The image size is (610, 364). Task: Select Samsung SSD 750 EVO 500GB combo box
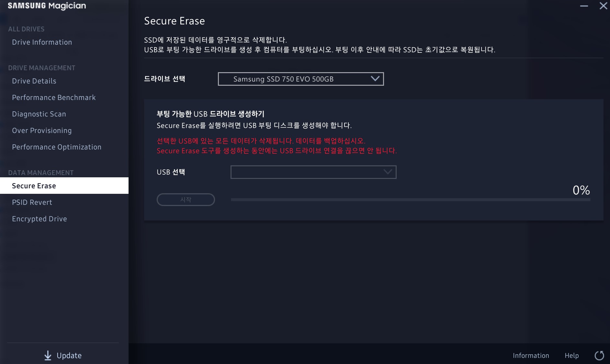pyautogui.click(x=301, y=79)
